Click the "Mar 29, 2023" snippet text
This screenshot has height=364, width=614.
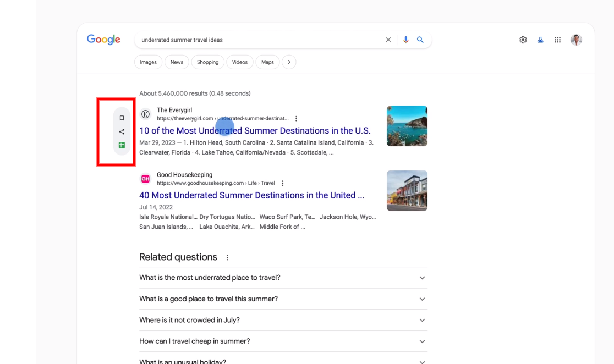156,143
